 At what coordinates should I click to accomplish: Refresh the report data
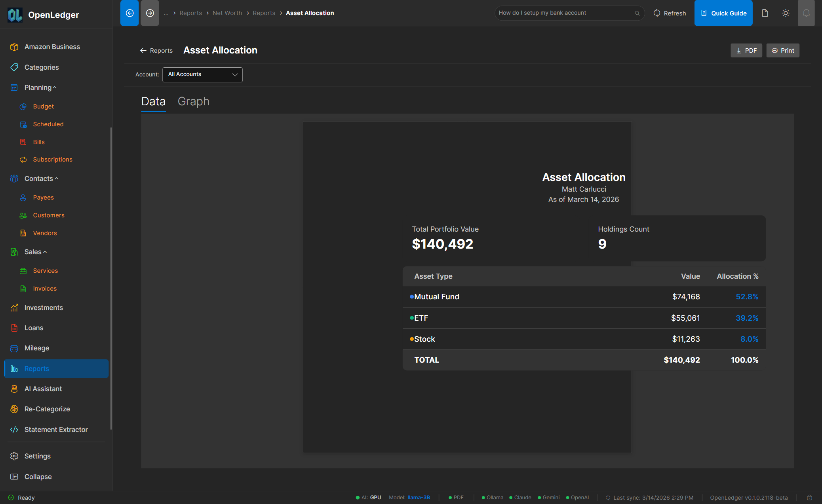669,13
